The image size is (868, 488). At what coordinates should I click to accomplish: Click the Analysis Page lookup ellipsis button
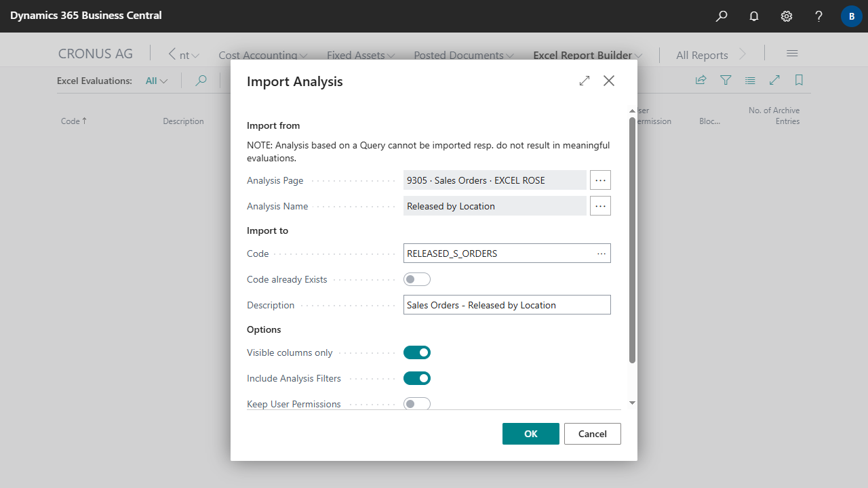pos(600,180)
